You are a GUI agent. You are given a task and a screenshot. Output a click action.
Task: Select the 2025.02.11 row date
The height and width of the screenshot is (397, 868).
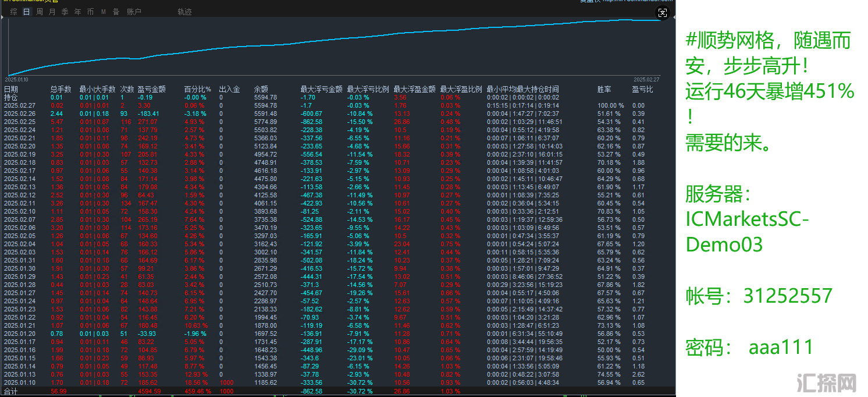tap(20, 203)
